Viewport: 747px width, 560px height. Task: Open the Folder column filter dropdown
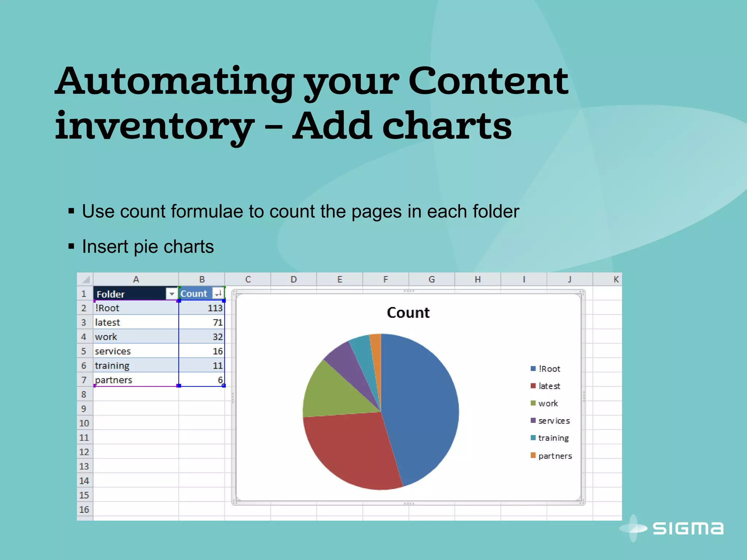coord(171,293)
